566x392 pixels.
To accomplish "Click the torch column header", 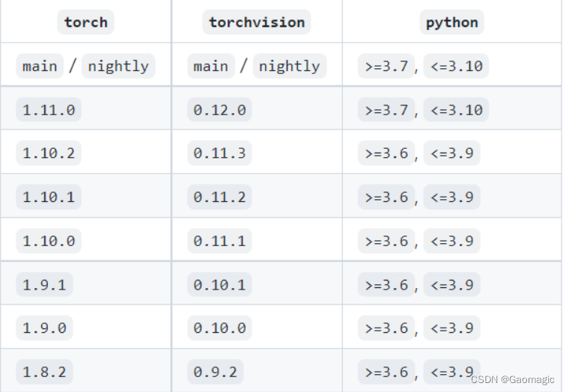I will coord(85,22).
